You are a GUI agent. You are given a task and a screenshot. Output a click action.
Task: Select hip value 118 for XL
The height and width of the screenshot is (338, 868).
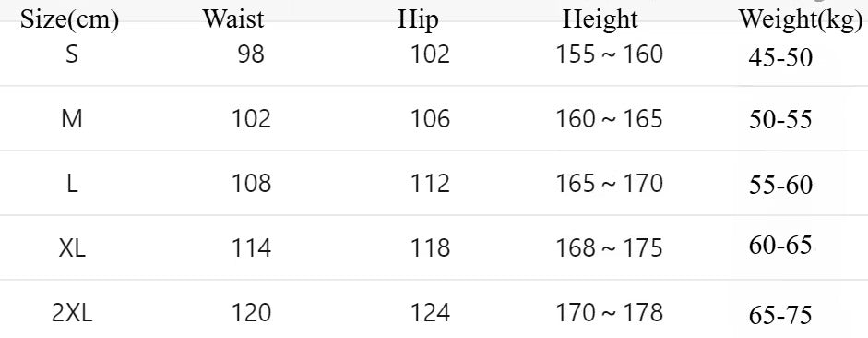(x=430, y=247)
